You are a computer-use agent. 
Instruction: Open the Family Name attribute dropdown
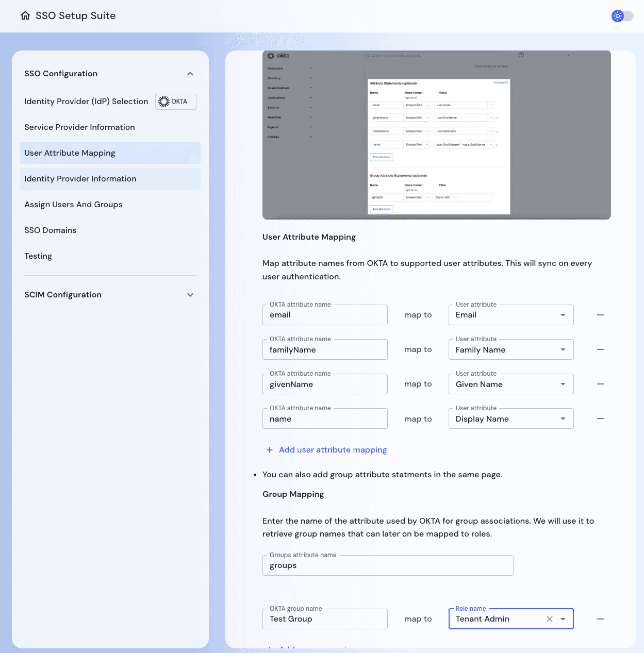coord(563,349)
